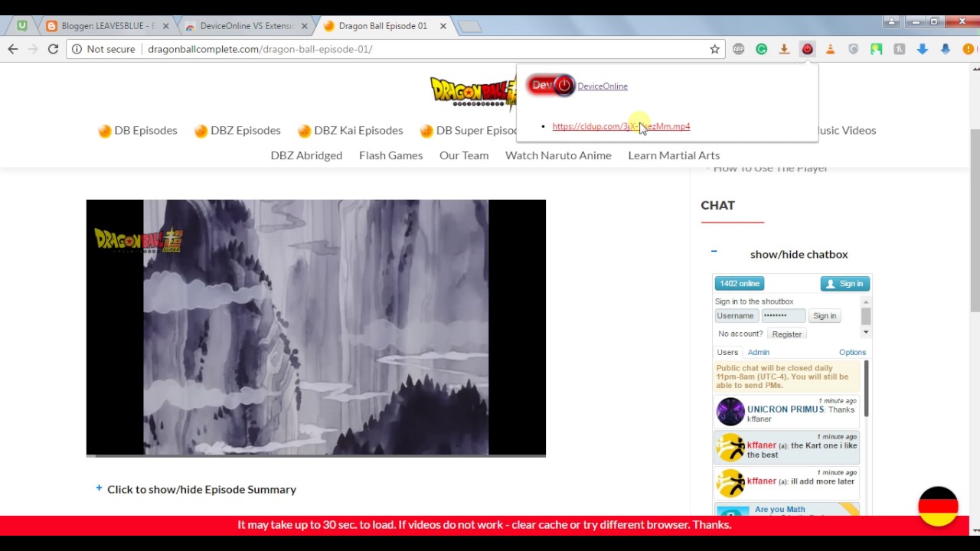980x551 pixels.
Task: Switch to the Blogger: LEAVESBLUE tab
Action: [x=107, y=26]
